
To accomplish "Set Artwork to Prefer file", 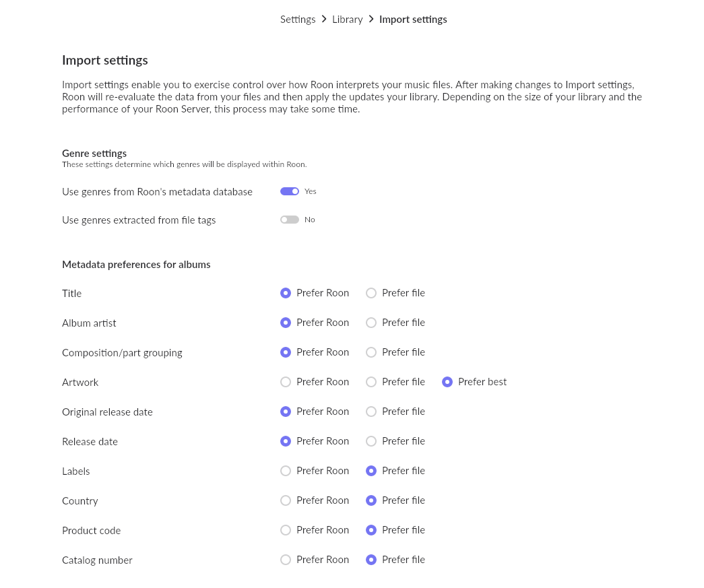I will (x=371, y=382).
